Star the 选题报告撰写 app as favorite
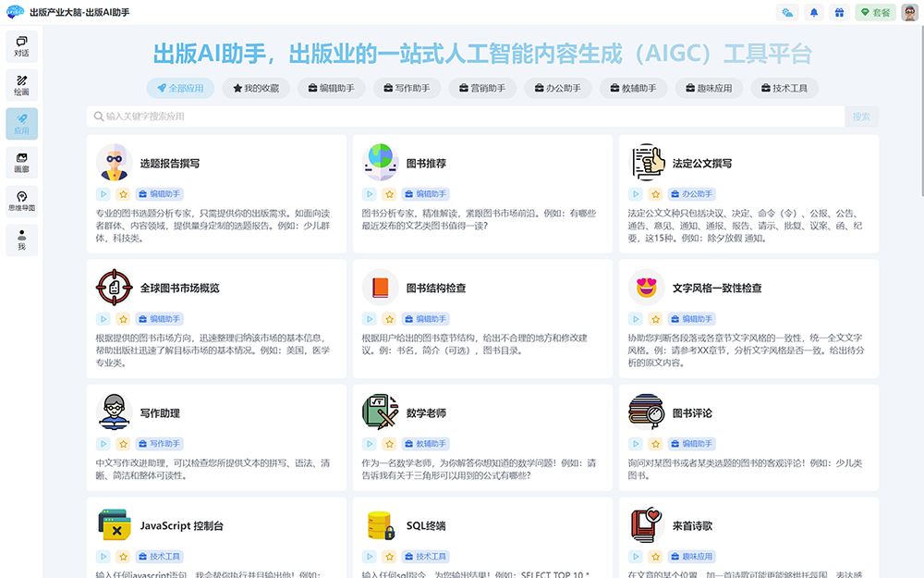The image size is (924, 578). (123, 194)
